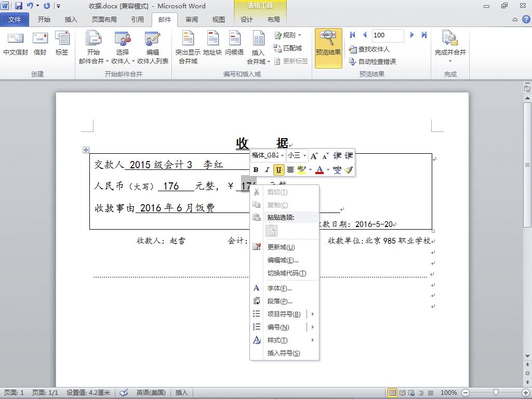Click Edit Recipient List (编辑收件人列表)
This screenshot has height=399, width=532.
[x=153, y=47]
